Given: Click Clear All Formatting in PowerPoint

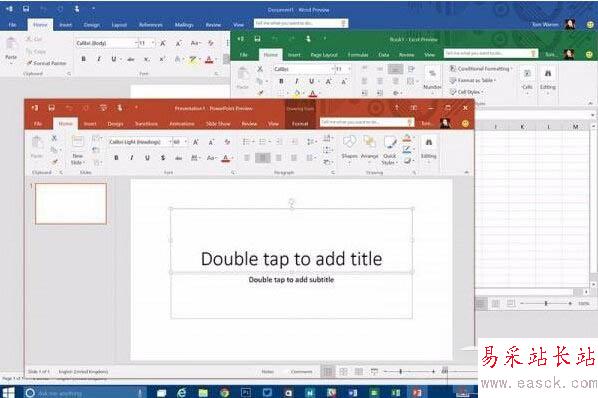Looking at the screenshot, I should [x=227, y=142].
